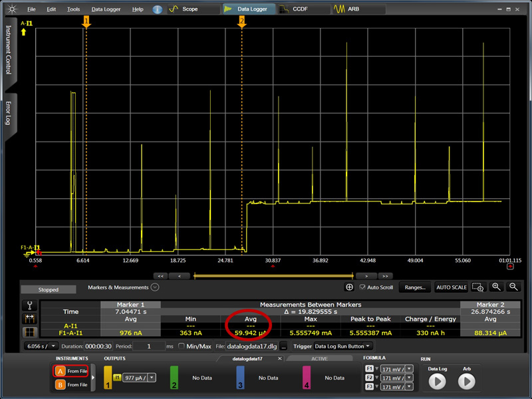This screenshot has height=399, width=532.
Task: Toggle formula F2 trace
Action: click(369, 378)
